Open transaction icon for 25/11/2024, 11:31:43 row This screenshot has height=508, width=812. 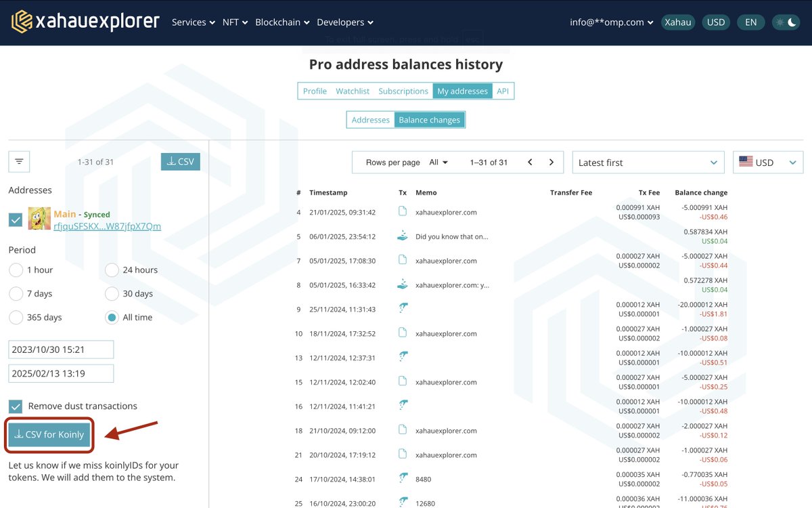coord(403,308)
